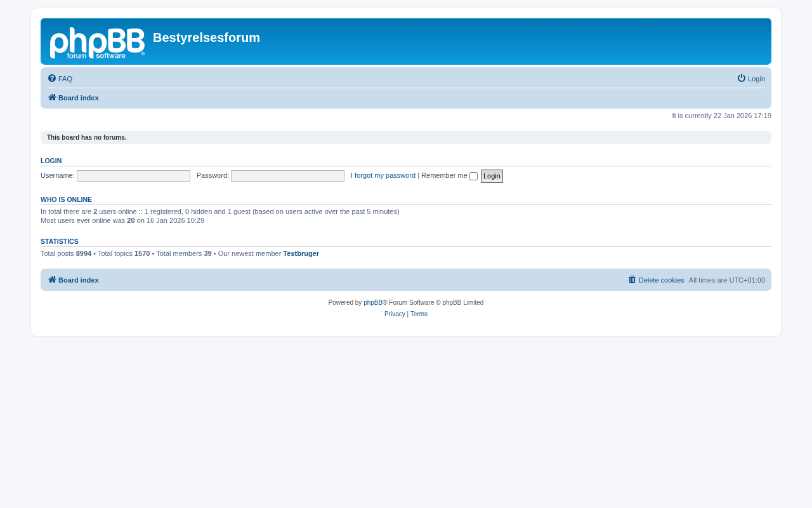Viewport: 812px width, 508px height.
Task: Submit the Login form button
Action: [x=492, y=176]
